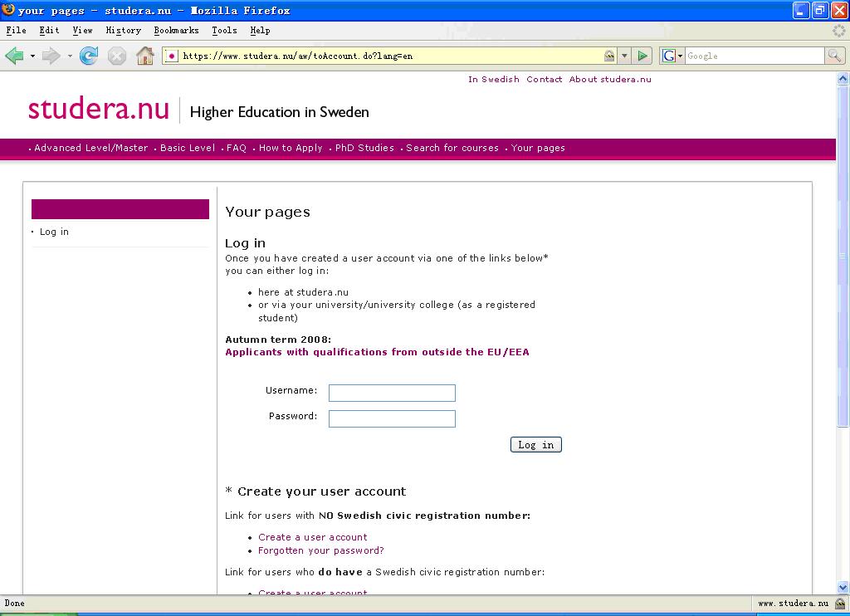Click the Firefox icon in the title bar
The image size is (850, 616).
pos(8,10)
